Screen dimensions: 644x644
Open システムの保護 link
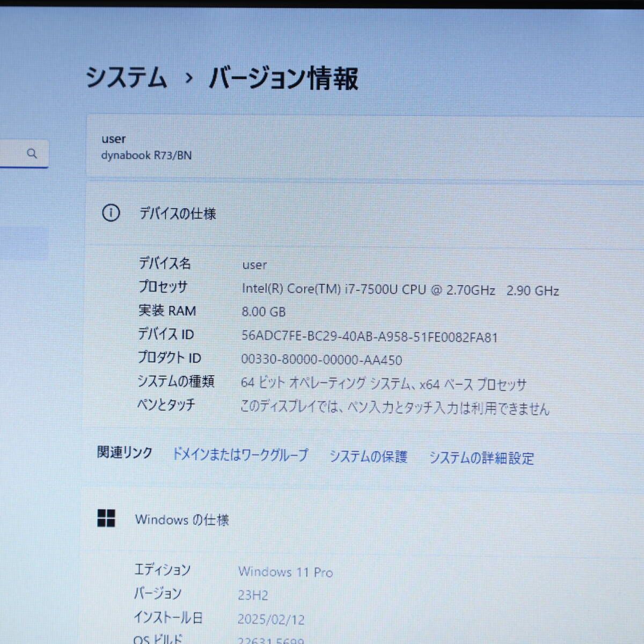(x=368, y=457)
